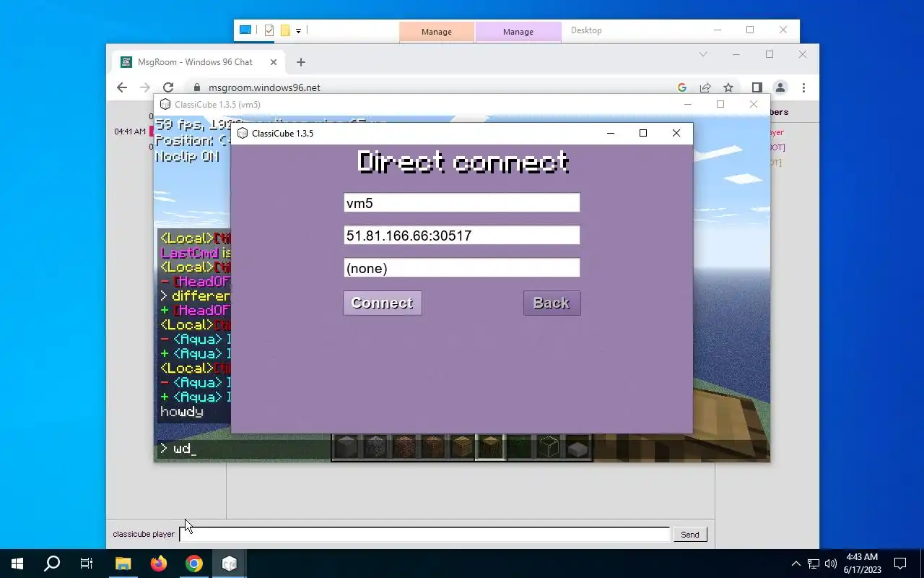Open Task View on taskbar
Image resolution: width=924 pixels, height=578 pixels.
[x=87, y=564]
